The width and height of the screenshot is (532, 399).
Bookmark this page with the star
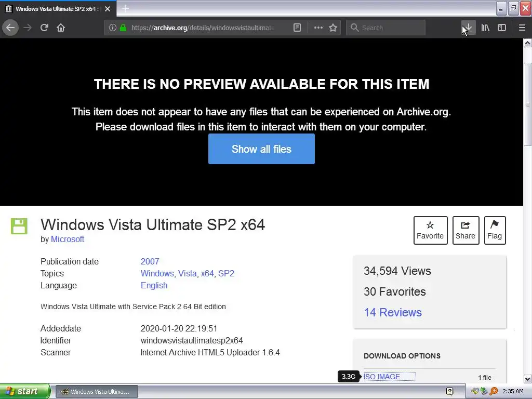[333, 28]
